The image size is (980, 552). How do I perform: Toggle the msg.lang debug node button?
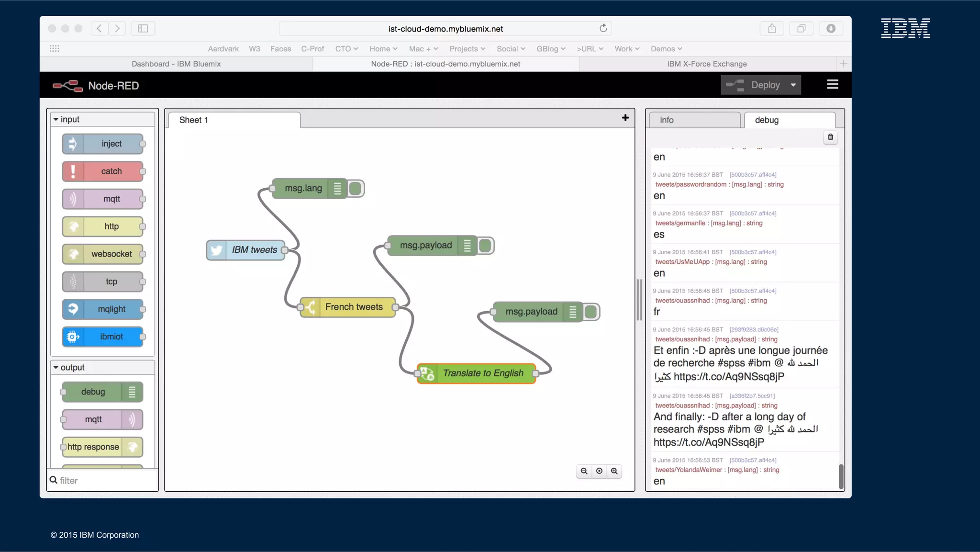[356, 189]
